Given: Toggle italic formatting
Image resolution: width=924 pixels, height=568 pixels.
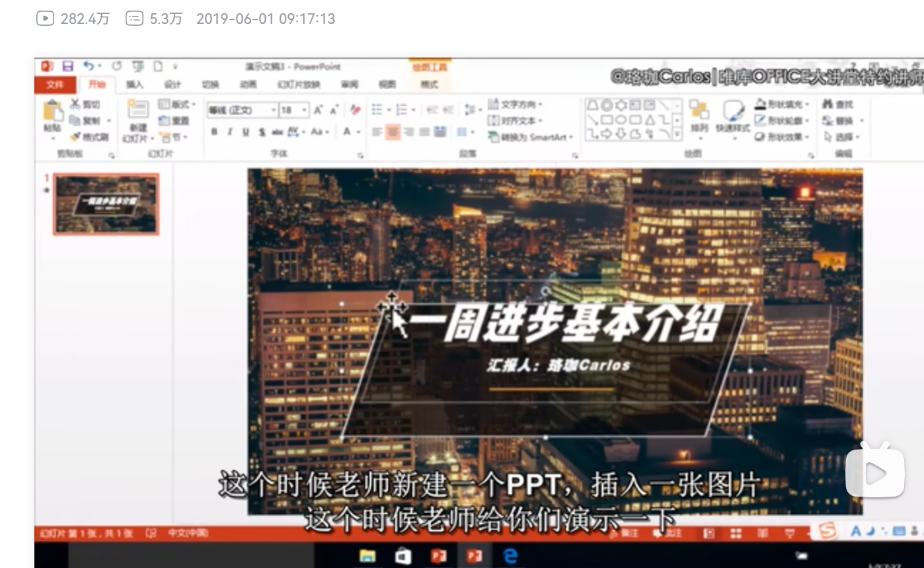Looking at the screenshot, I should coord(230,132).
